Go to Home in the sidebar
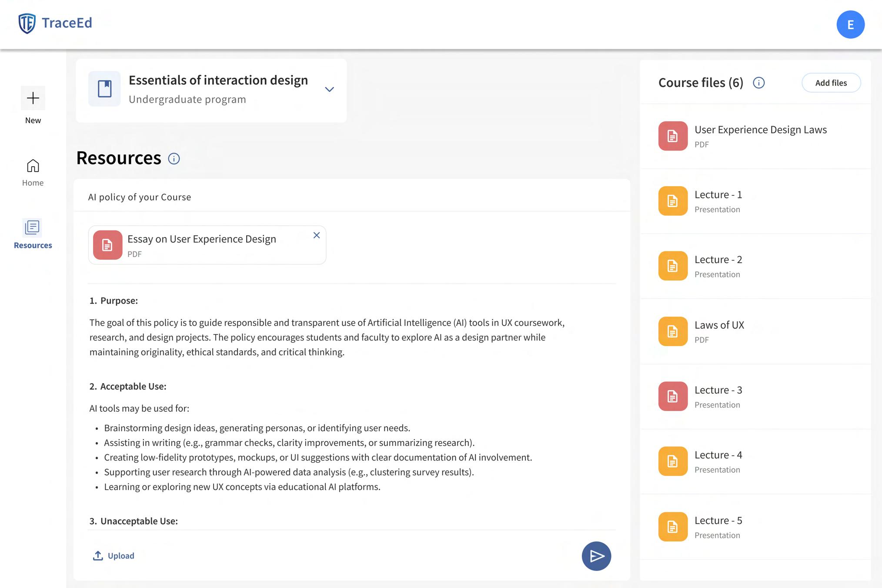Viewport: 882px width, 588px height. click(x=33, y=172)
